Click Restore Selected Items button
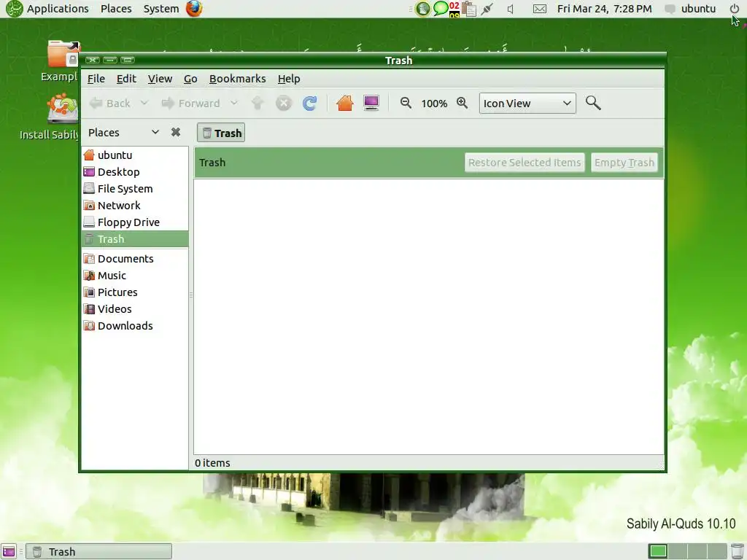Image resolution: width=747 pixels, height=560 pixels. [525, 163]
